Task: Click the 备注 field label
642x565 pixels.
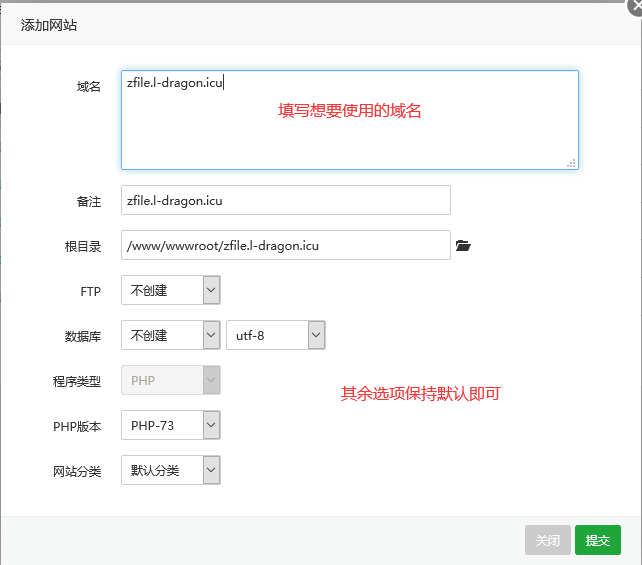Action: (x=89, y=201)
